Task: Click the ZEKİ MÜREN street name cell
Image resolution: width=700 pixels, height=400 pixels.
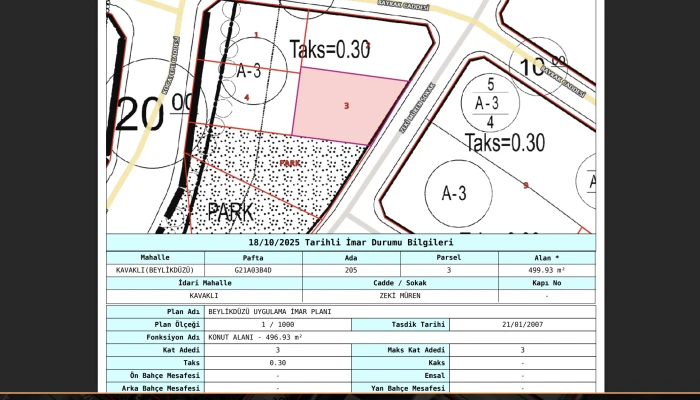Action: click(400, 296)
